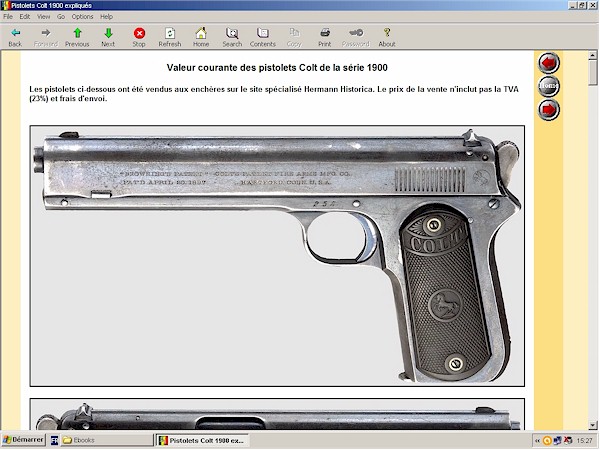Click the text mentioning Hermann Historica
This screenshot has width=600, height=450.
point(274,94)
